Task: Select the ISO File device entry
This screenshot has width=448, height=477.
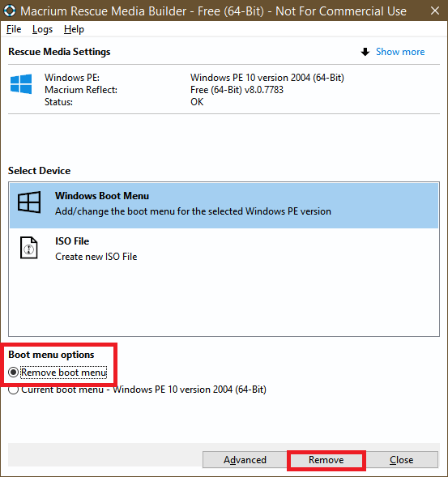Action: coord(224,249)
